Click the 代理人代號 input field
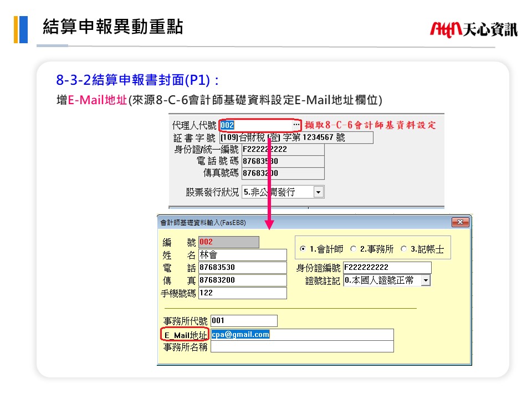The width and height of the screenshot is (532, 399). click(255, 125)
